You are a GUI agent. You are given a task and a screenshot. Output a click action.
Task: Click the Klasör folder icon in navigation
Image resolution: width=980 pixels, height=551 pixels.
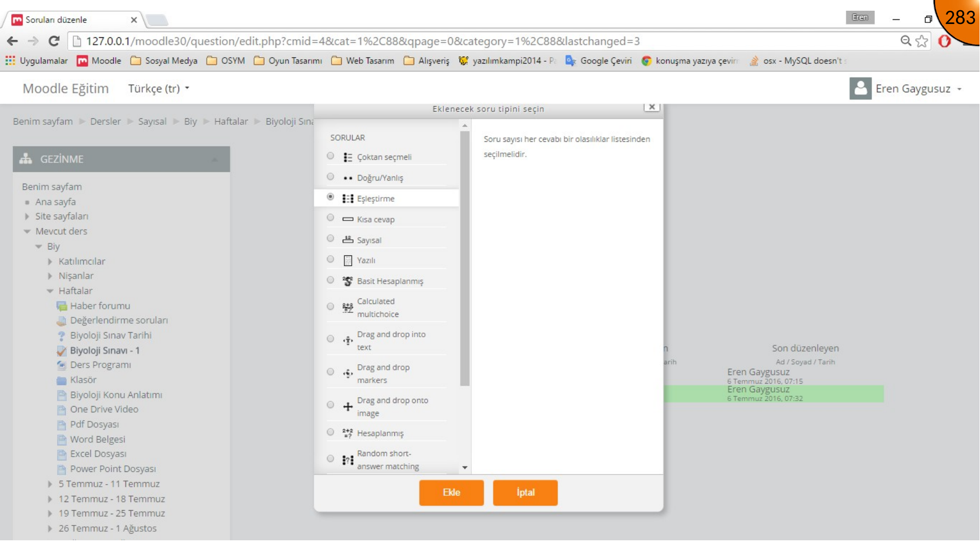click(x=62, y=380)
